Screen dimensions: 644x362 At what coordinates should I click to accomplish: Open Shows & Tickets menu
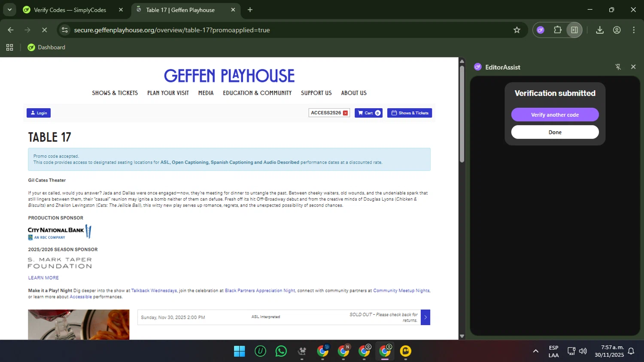click(x=115, y=93)
